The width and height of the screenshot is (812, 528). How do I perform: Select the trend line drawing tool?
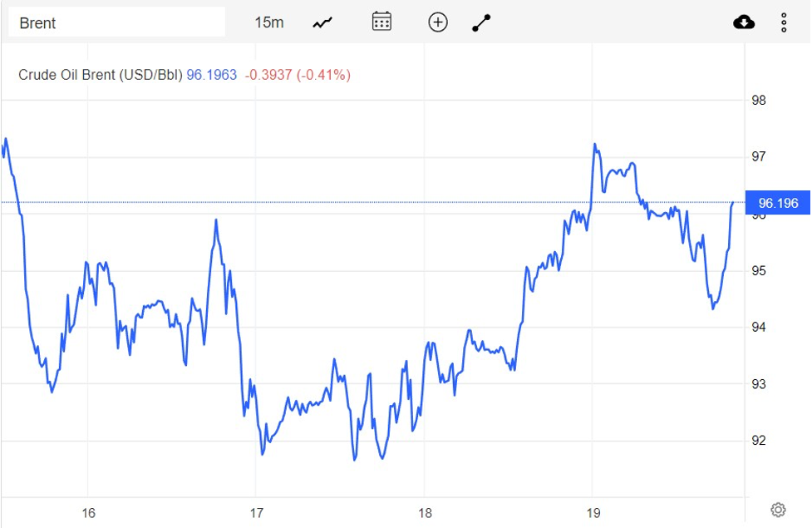pos(482,22)
